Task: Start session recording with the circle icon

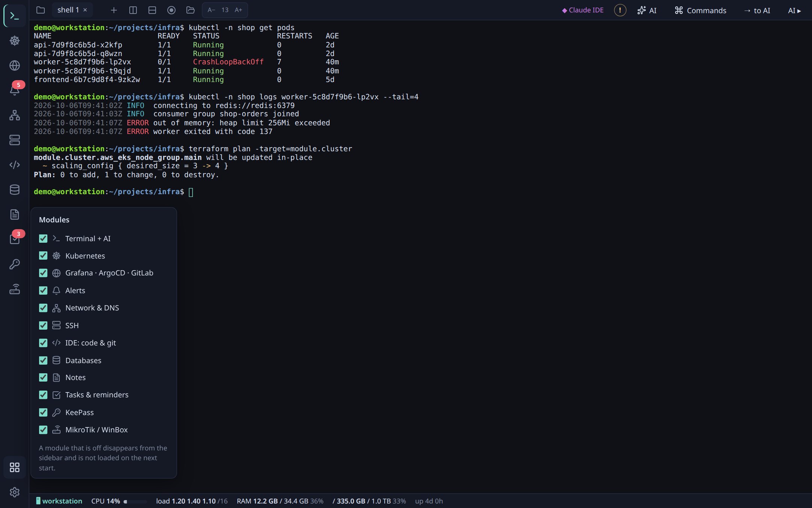Action: (x=171, y=10)
